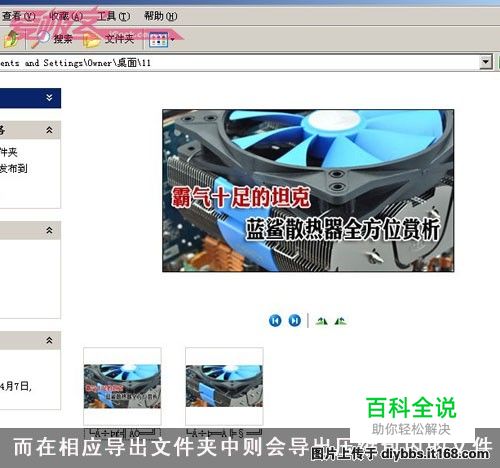Viewport: 500px width, 468px height.
Task: Collapse the task panel containing 件夹 and 发布到
Action: [x=49, y=130]
